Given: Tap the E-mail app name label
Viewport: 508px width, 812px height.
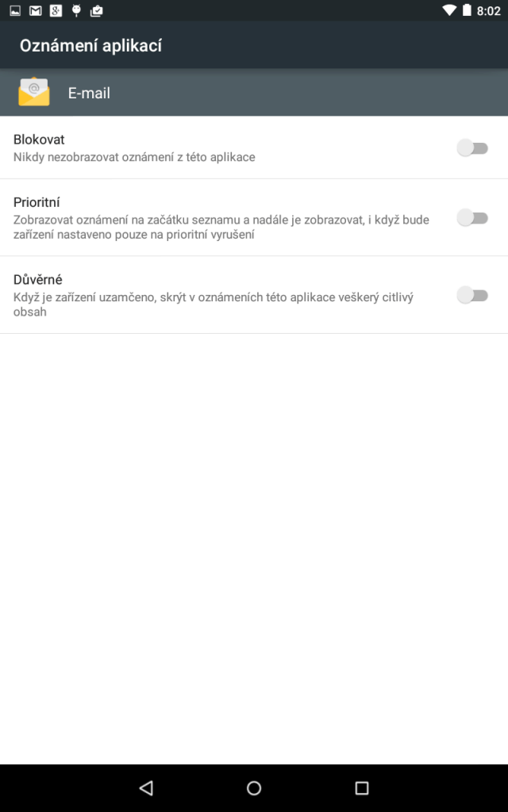Looking at the screenshot, I should (89, 93).
